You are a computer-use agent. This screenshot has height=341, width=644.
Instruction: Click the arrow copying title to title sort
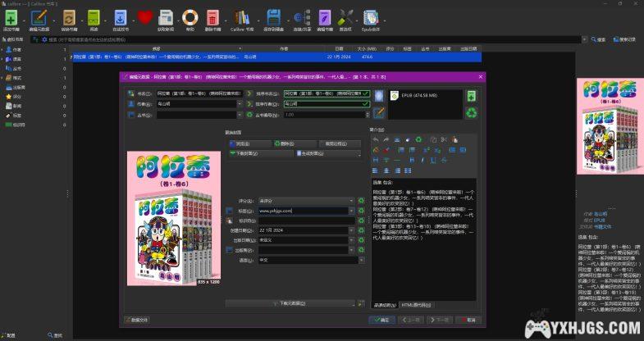pos(249,93)
